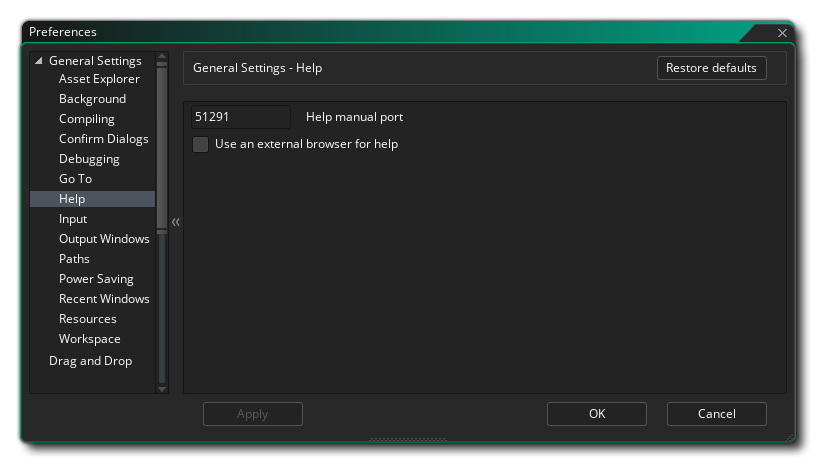Cancel the Preferences changes
The height and width of the screenshot is (463, 816).
tap(716, 414)
